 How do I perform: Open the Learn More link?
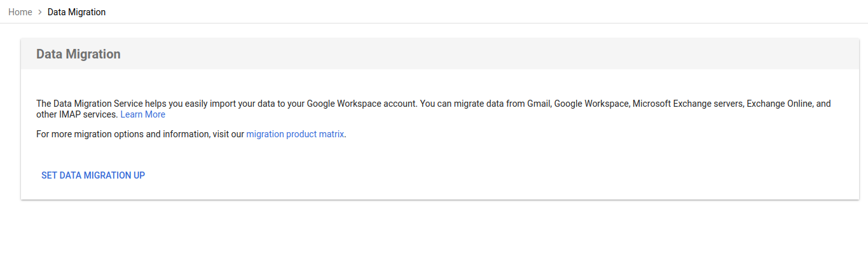142,114
